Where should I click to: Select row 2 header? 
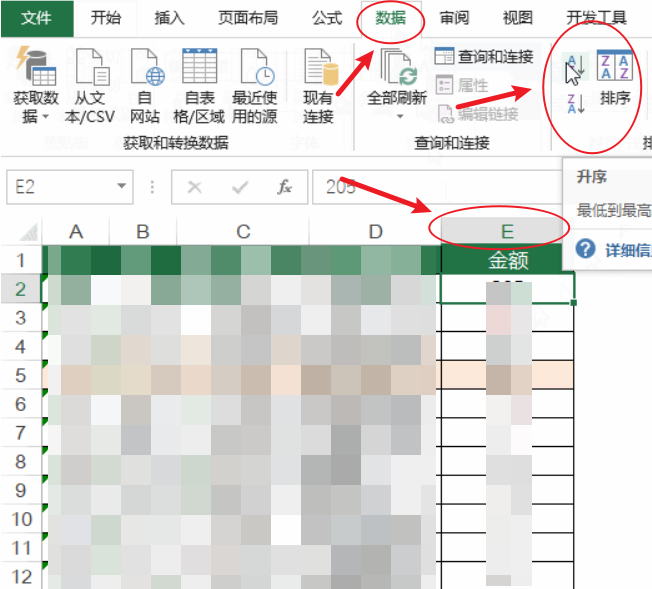tap(20, 289)
